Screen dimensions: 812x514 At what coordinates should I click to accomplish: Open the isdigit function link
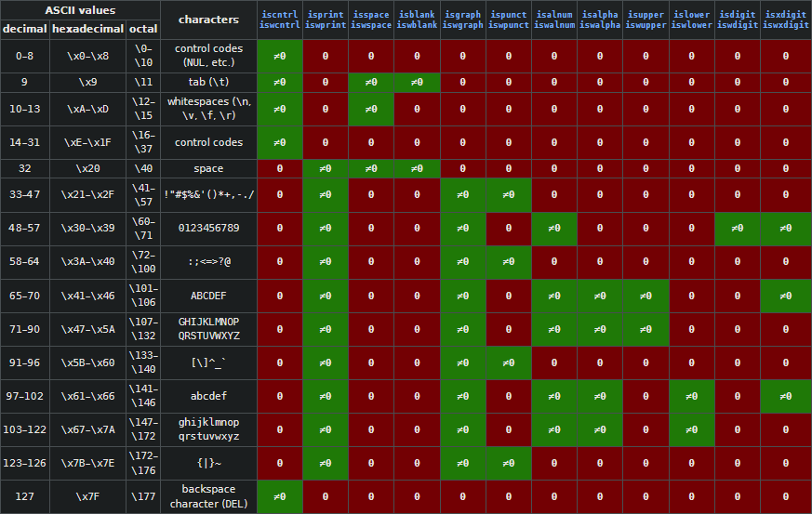click(x=738, y=15)
